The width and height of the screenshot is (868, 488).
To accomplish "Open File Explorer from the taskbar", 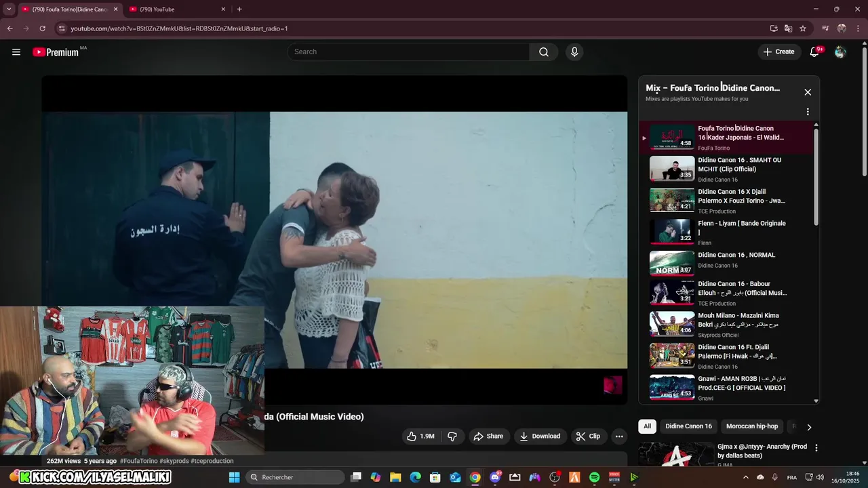I will click(x=395, y=477).
